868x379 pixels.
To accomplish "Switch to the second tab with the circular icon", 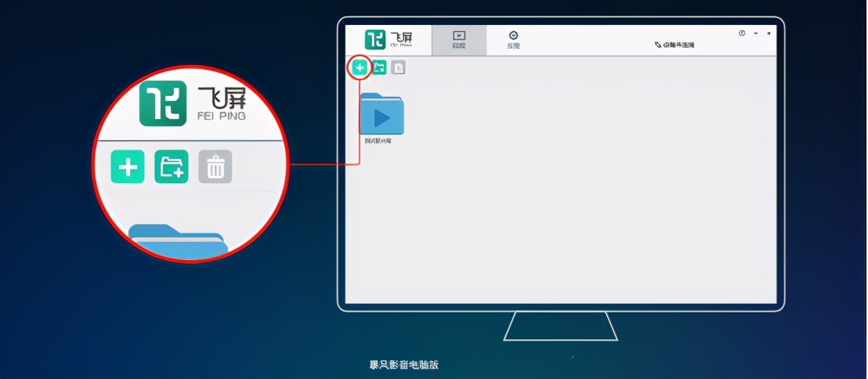I will click(x=513, y=40).
